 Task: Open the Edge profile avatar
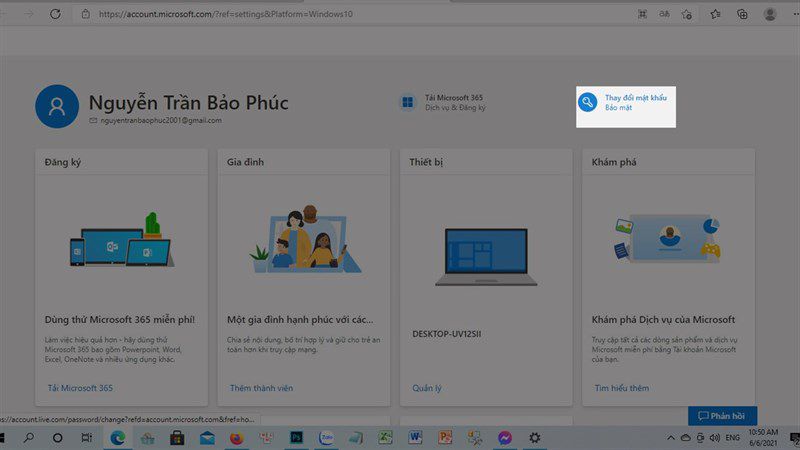770,14
